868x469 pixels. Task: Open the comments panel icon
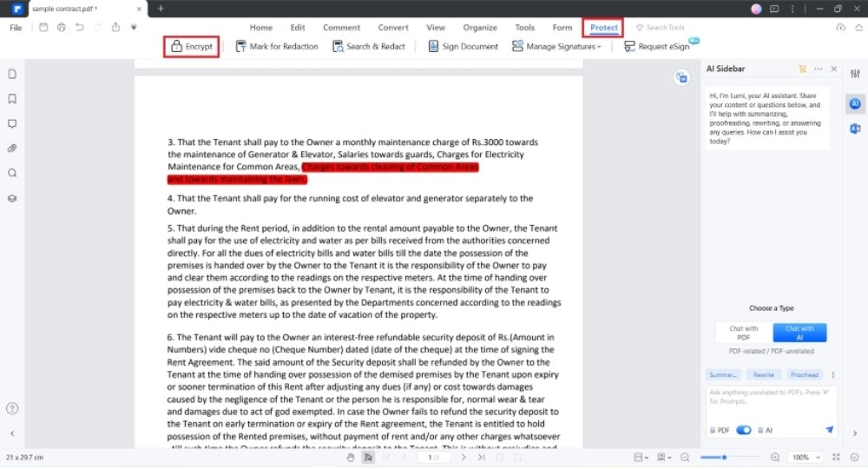click(12, 123)
